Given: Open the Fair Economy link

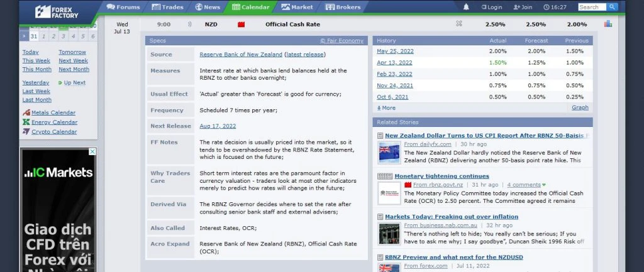Looking at the screenshot, I should 341,41.
